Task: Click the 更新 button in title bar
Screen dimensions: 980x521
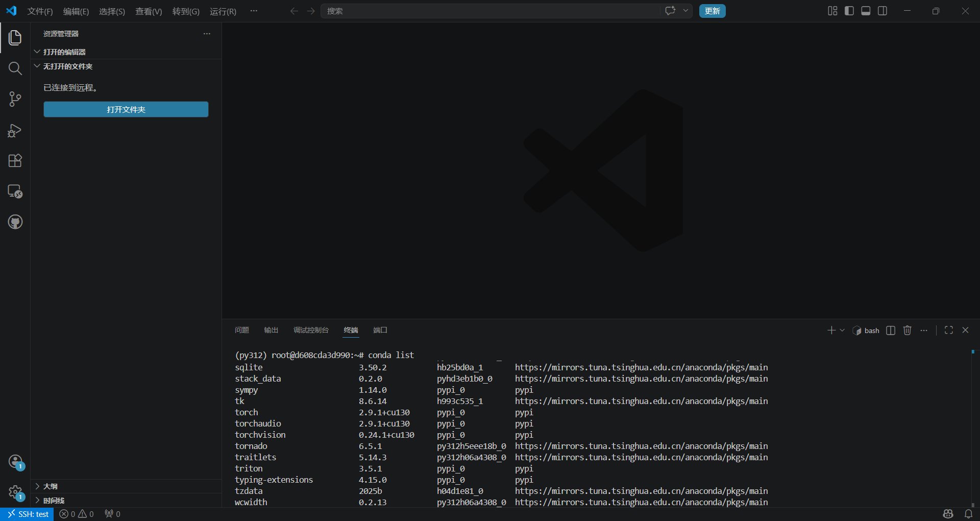Action: click(x=712, y=11)
